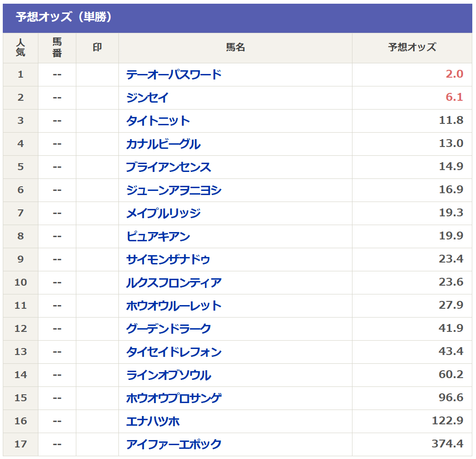
Task: Open ブライアンセンス horse details
Action: pos(168,167)
